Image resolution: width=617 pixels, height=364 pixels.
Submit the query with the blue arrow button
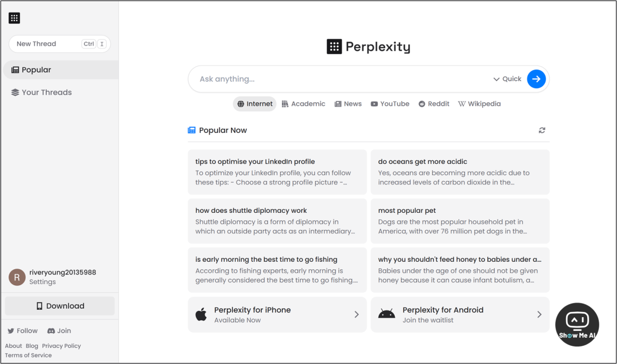tap(536, 79)
